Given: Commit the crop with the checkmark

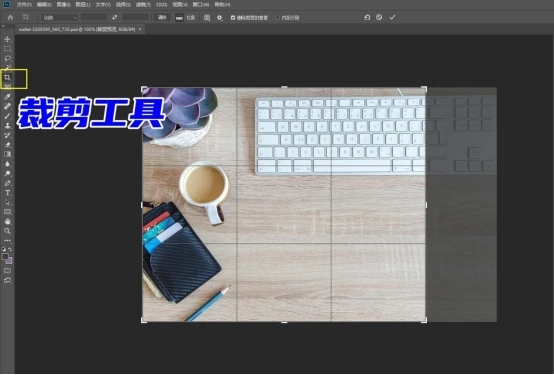Looking at the screenshot, I should tap(392, 17).
